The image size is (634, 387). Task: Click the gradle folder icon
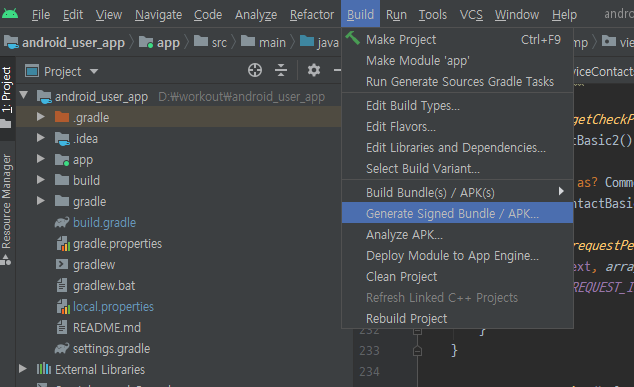[62, 201]
